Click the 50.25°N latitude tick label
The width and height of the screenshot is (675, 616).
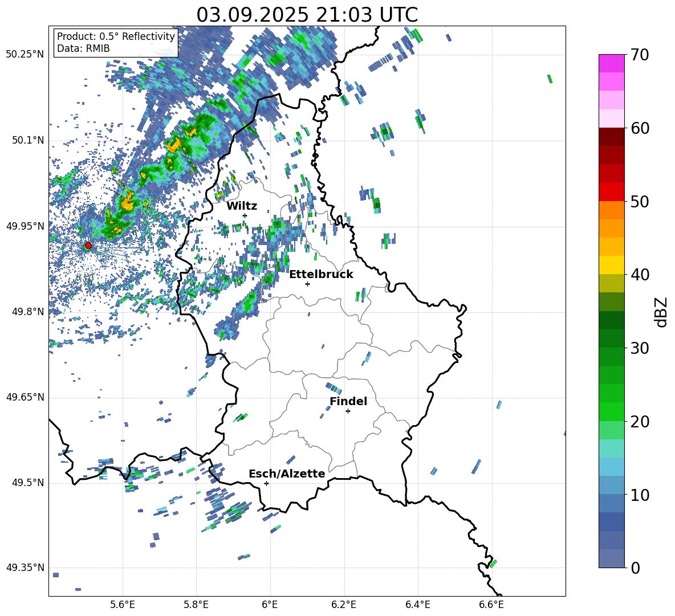25,55
